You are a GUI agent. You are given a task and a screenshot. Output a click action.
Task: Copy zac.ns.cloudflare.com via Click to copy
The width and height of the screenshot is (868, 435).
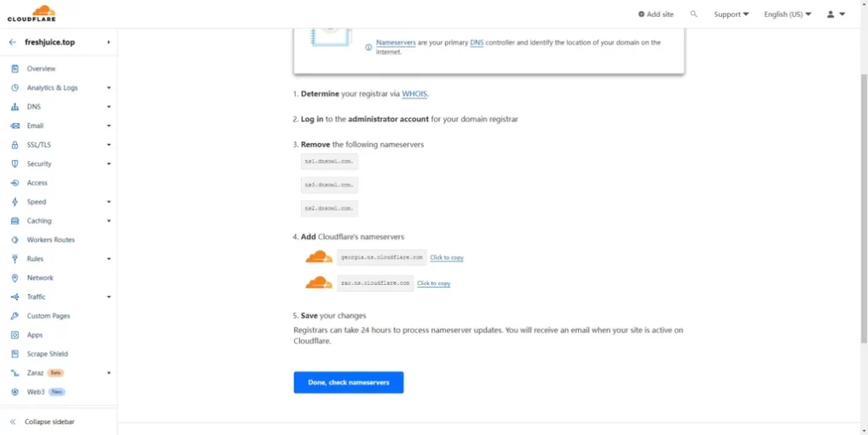tap(433, 283)
